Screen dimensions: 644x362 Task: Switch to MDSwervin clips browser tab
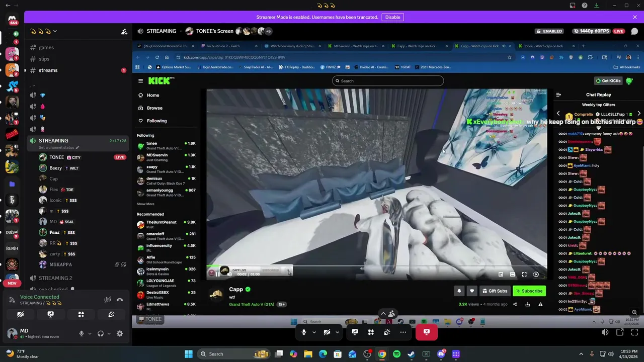(356, 46)
